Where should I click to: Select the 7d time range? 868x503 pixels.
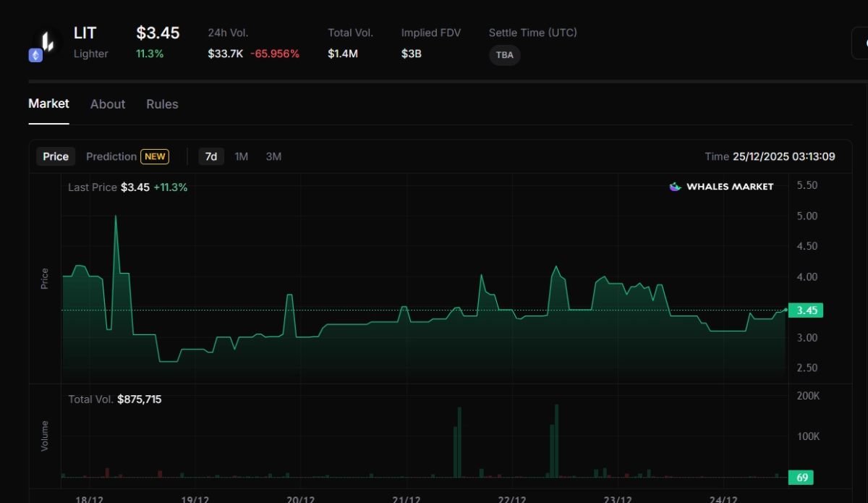tap(211, 156)
